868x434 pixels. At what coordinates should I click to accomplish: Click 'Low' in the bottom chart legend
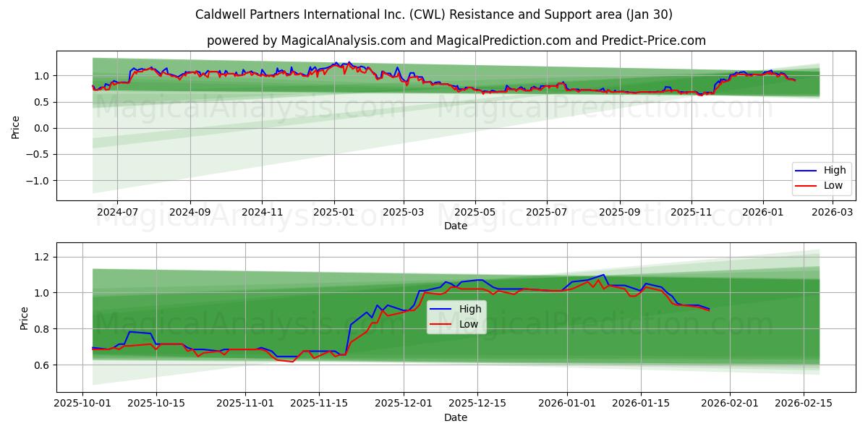point(469,324)
